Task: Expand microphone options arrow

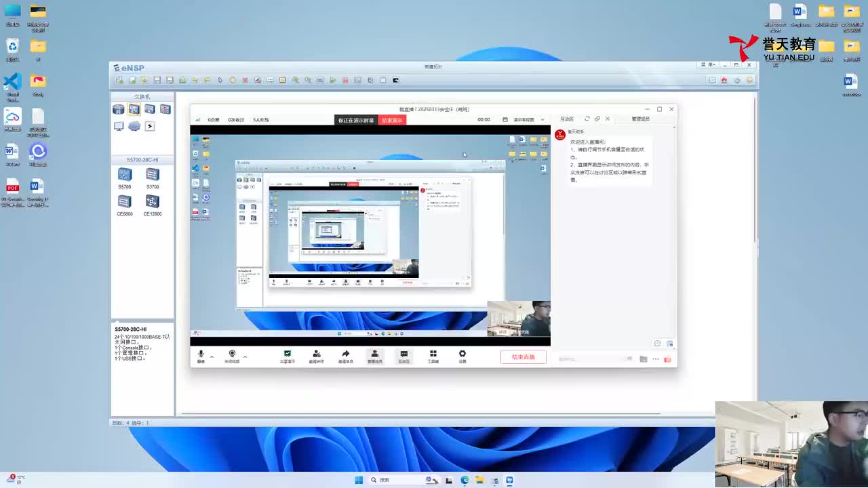Action: tap(212, 356)
